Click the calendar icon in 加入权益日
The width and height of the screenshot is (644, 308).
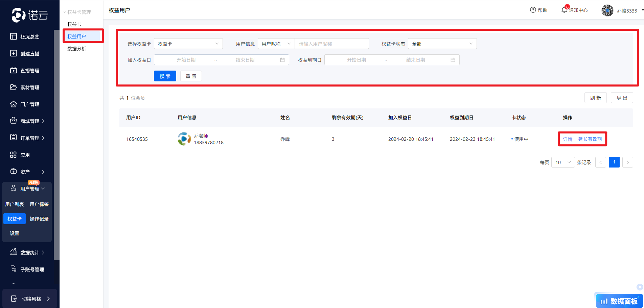pyautogui.click(x=282, y=60)
